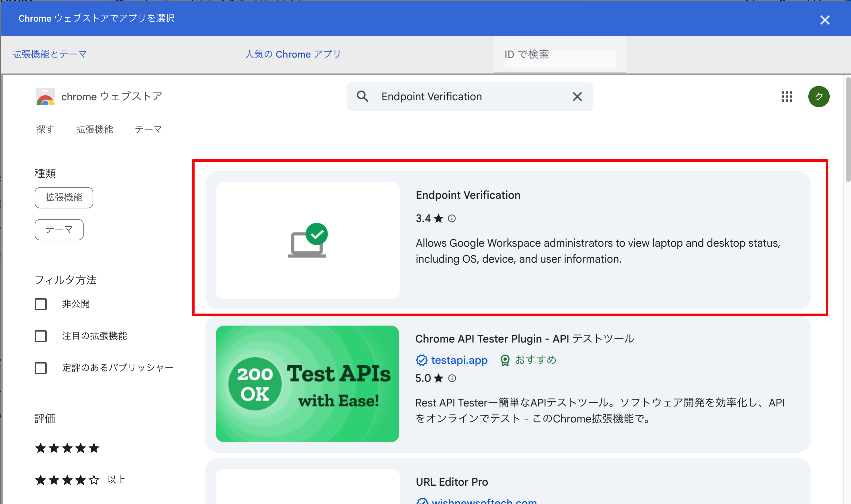Image resolution: width=851 pixels, height=504 pixels.
Task: Open the テーマ navigation item under the store header
Action: pos(148,129)
